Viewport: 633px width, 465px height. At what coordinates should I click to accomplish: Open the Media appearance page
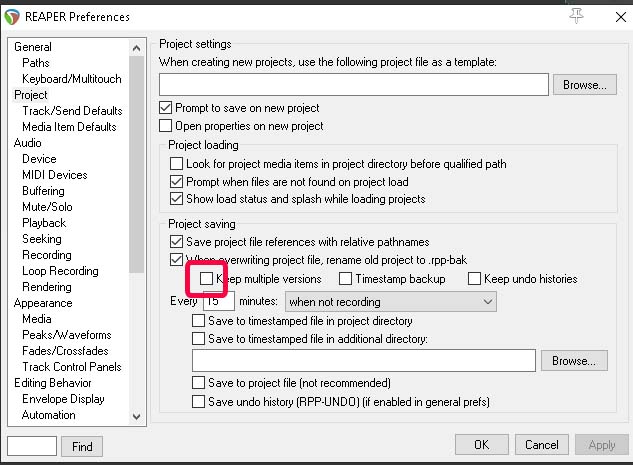coord(37,319)
